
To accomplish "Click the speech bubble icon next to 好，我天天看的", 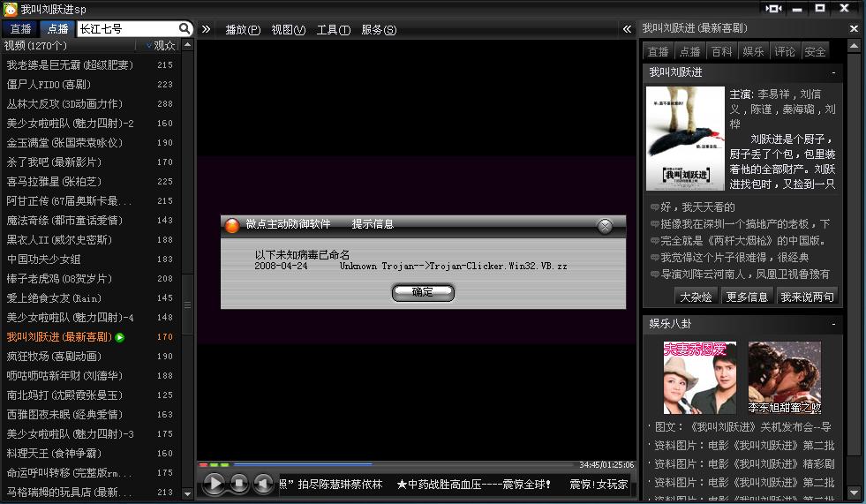I will (x=654, y=207).
